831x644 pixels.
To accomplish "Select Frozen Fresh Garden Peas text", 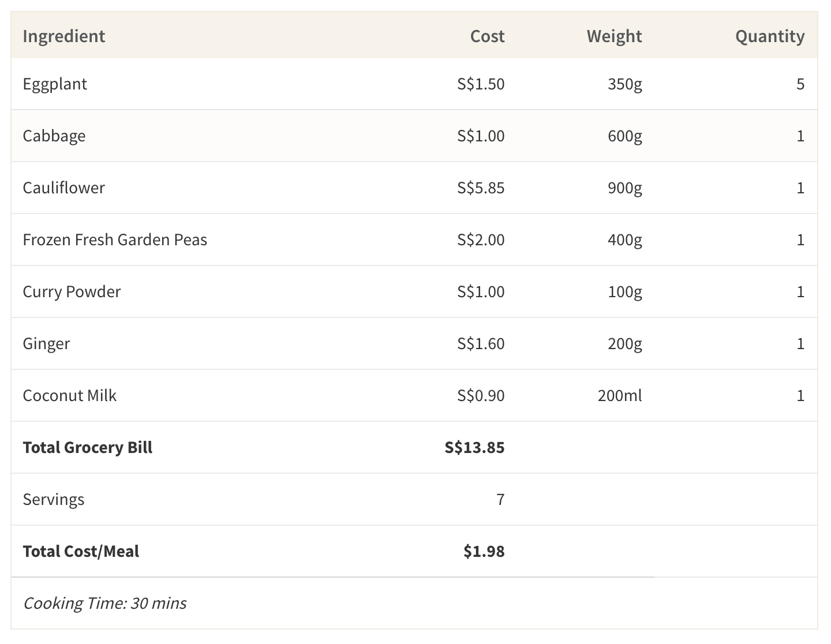I will (115, 240).
